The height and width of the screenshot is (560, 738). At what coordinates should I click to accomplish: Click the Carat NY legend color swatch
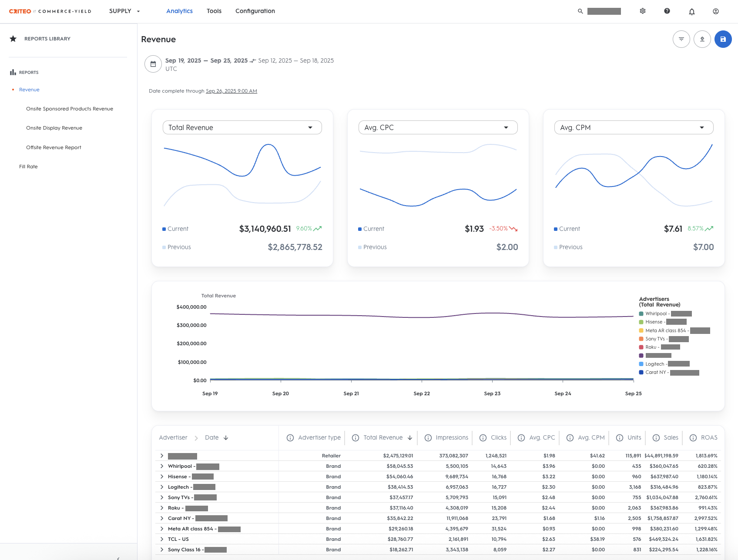641,372
